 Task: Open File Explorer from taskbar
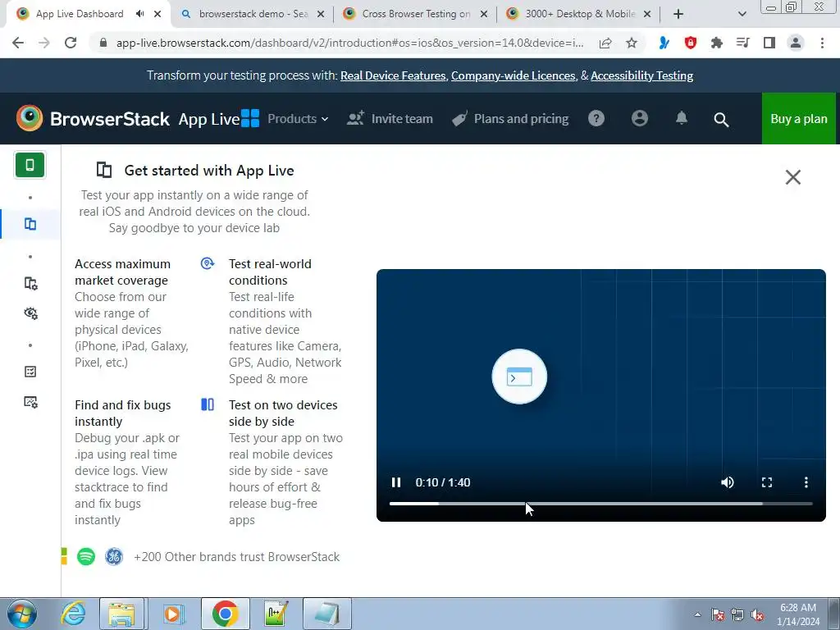pos(121,614)
